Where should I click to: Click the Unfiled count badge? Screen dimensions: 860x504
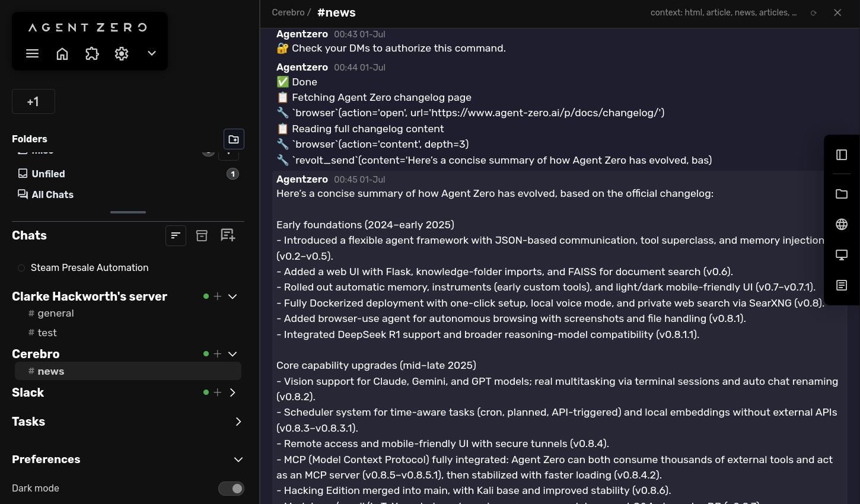point(232,174)
